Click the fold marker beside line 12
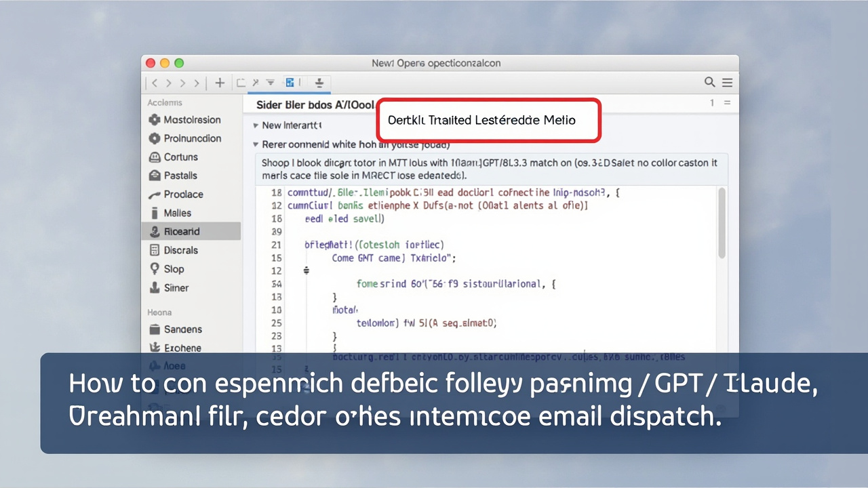Viewport: 868px width, 488px height. click(306, 270)
